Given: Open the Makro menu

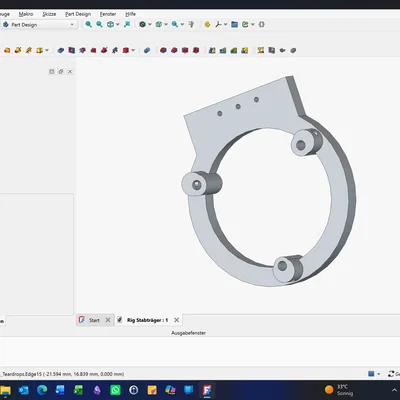Looking at the screenshot, I should click(x=26, y=14).
